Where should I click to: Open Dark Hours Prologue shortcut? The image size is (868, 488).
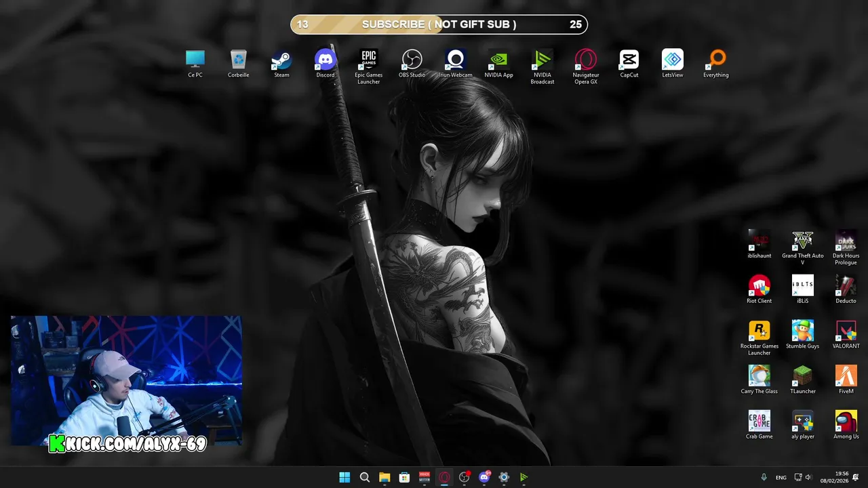click(846, 248)
